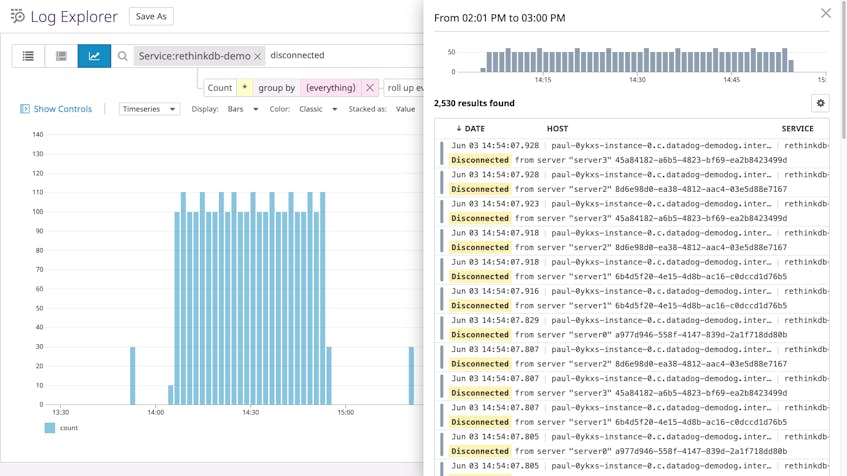Open the results table settings gear
Image resolution: width=847 pixels, height=476 pixels.
(x=820, y=103)
